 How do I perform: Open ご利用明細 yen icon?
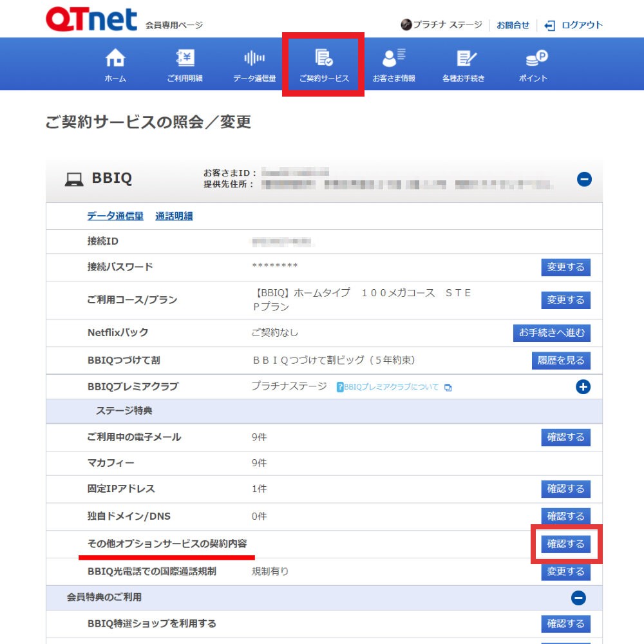tap(185, 57)
